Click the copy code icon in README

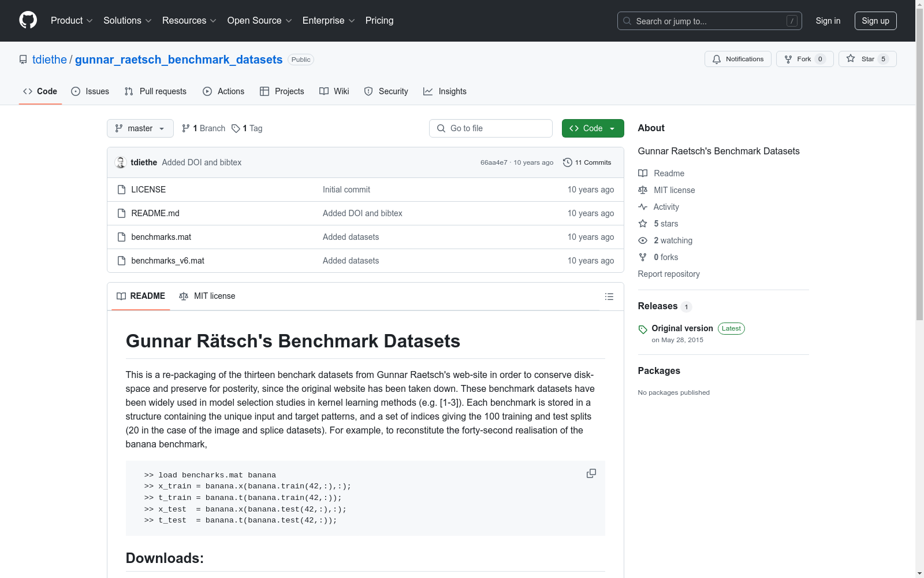click(591, 473)
